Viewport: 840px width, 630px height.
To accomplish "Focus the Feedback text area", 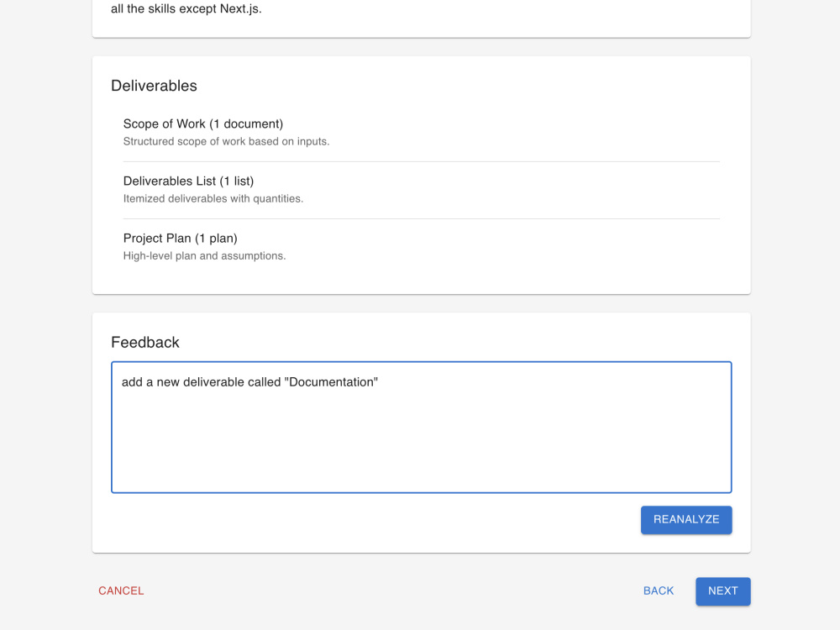I will point(421,427).
